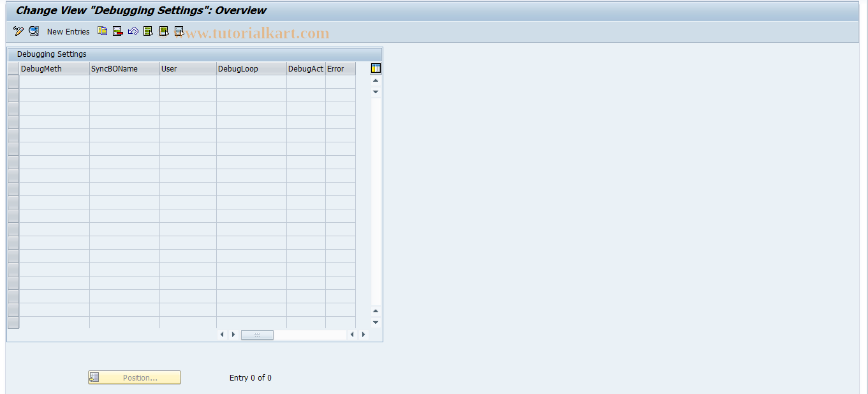The image size is (868, 394).
Task: Click the 'Entry 0 of 0' text
Action: point(251,378)
